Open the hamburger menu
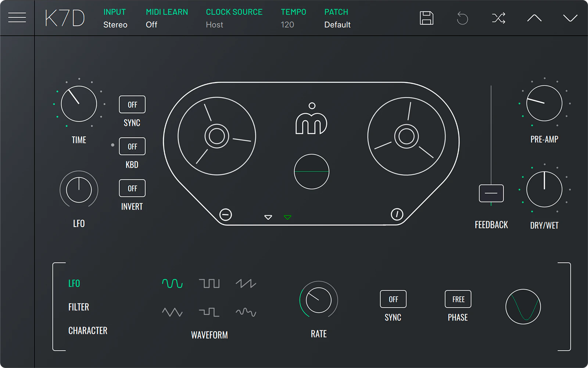Screen dimensions: 588x368 tap(17, 18)
